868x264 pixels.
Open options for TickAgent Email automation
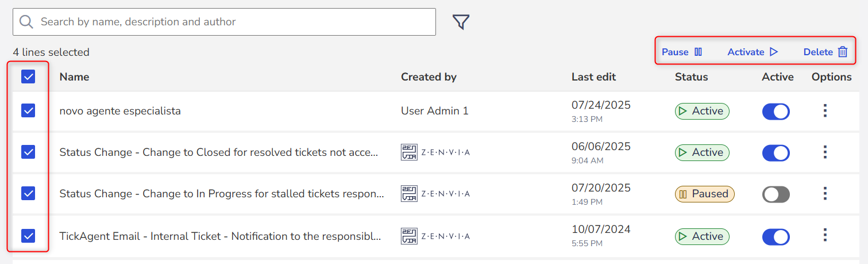[x=825, y=236]
